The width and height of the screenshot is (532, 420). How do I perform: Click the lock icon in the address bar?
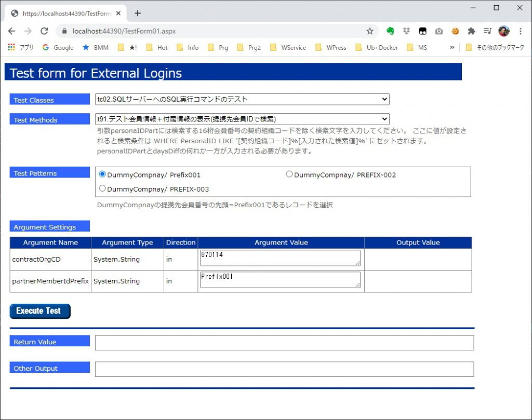pyautogui.click(x=64, y=31)
